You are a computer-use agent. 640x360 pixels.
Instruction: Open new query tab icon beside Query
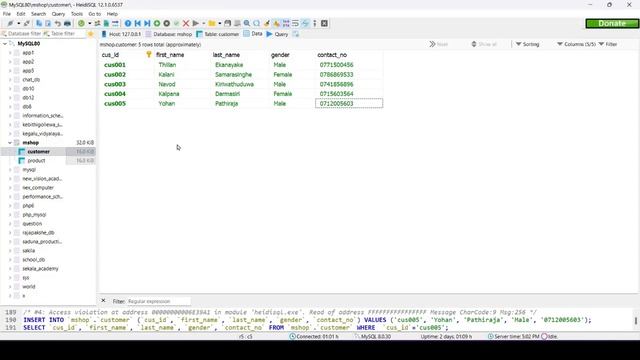(x=296, y=34)
